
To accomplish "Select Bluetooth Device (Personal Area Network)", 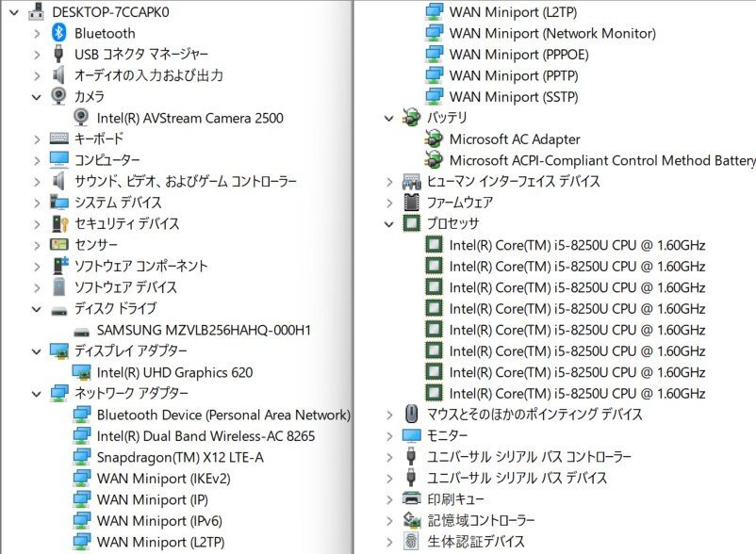I will [x=223, y=415].
